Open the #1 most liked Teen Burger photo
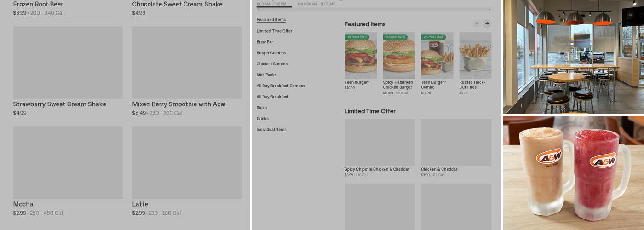 point(361,55)
